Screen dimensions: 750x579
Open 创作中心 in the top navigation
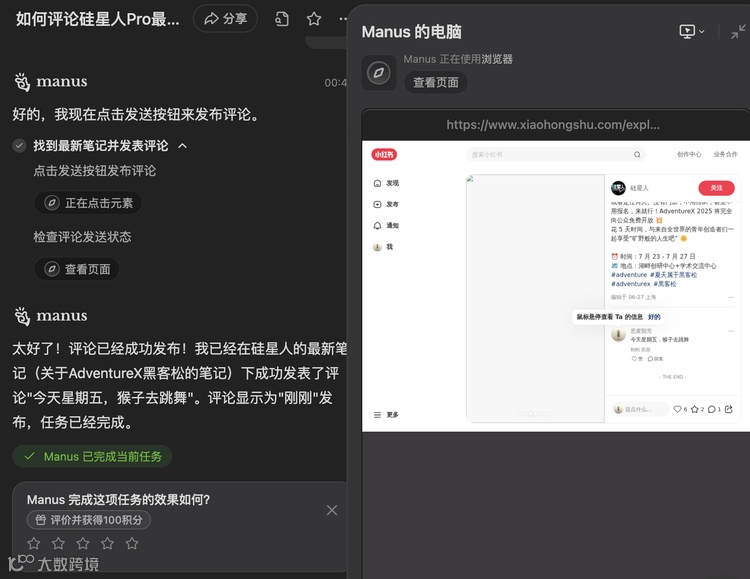[x=689, y=154]
